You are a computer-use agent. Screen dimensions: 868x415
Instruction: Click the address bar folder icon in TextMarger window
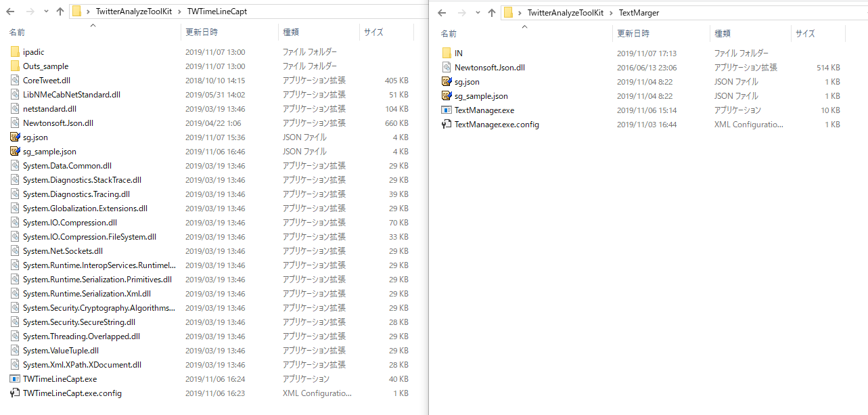coord(508,12)
